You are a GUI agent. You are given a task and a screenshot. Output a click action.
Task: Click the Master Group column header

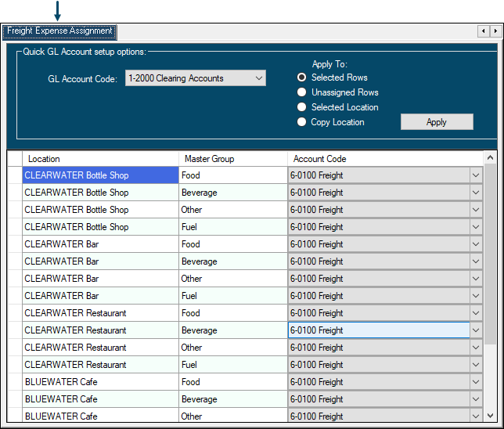[232, 159]
